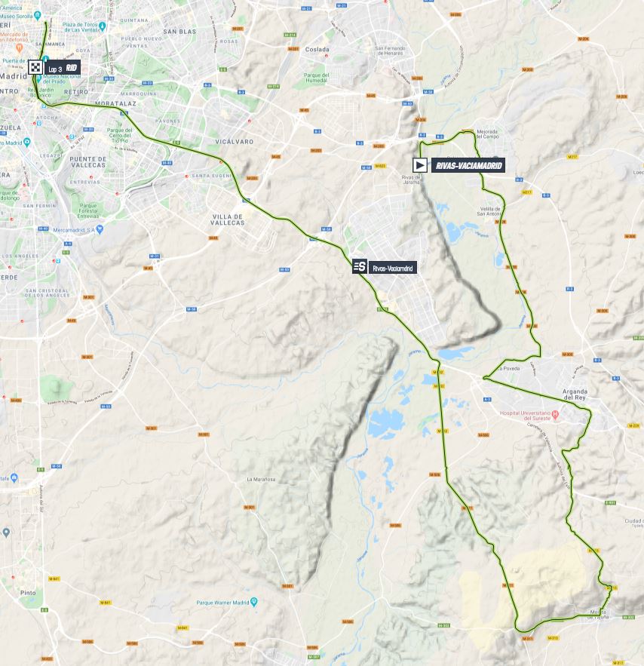Viewport: 644px width, 666px height.
Task: Click the Puente de Vallecas label
Action: pos(88,162)
